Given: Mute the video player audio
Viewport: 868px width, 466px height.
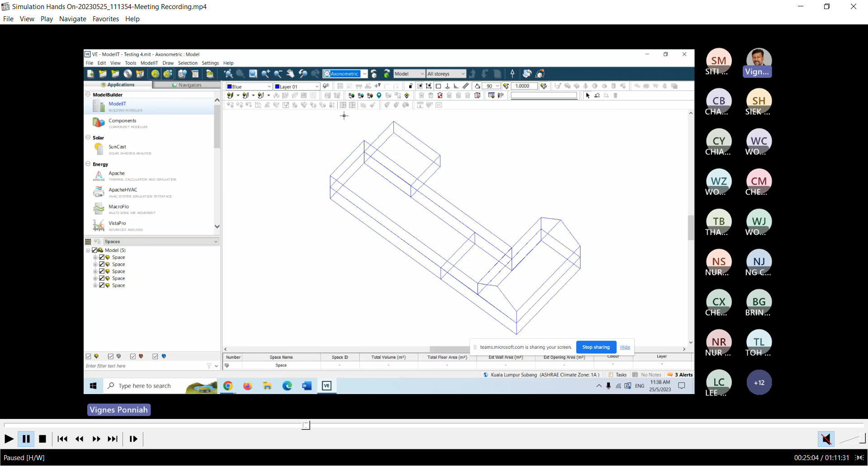Looking at the screenshot, I should 826,439.
